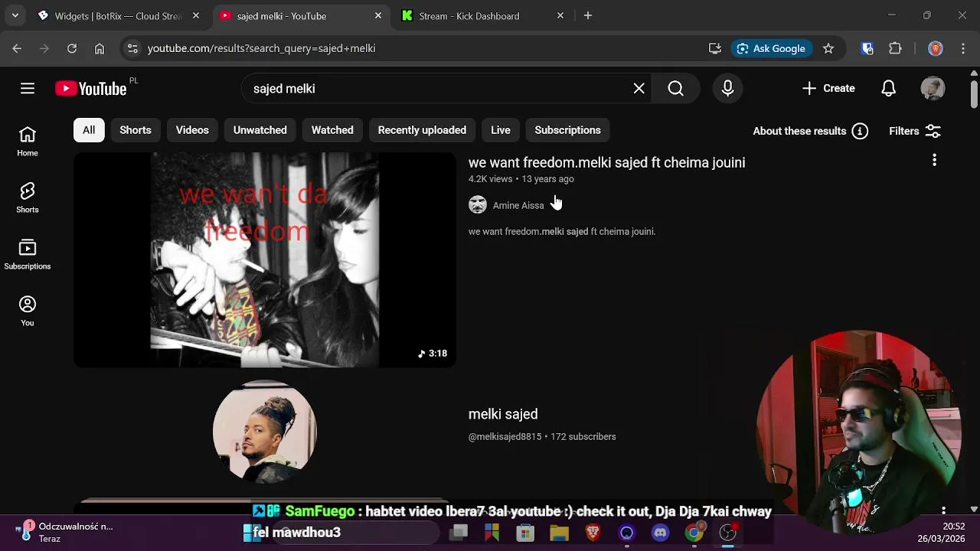Open the tab search dropdown arrow
Image resolution: width=980 pixels, height=551 pixels.
click(x=15, y=15)
